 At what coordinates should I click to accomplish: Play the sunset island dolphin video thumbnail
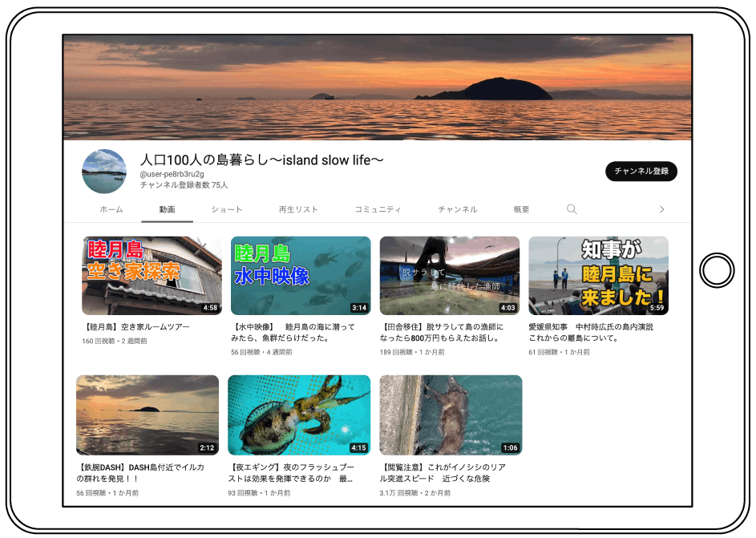[148, 415]
